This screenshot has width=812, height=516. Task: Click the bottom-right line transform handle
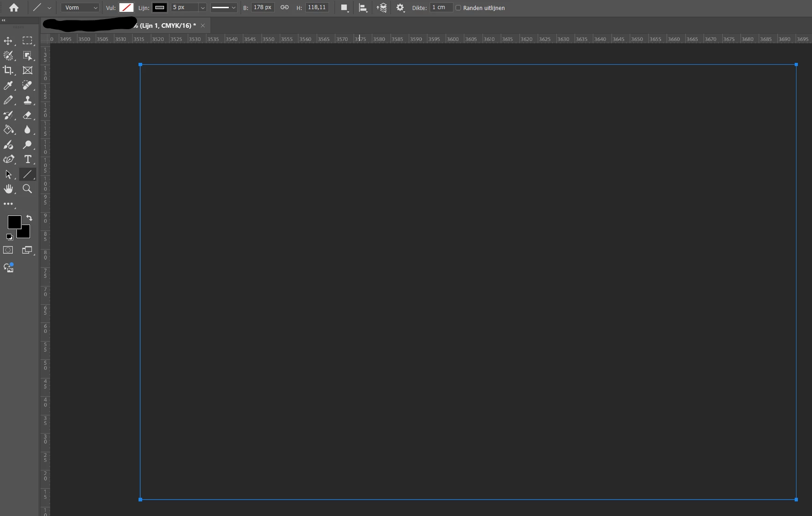pos(796,500)
